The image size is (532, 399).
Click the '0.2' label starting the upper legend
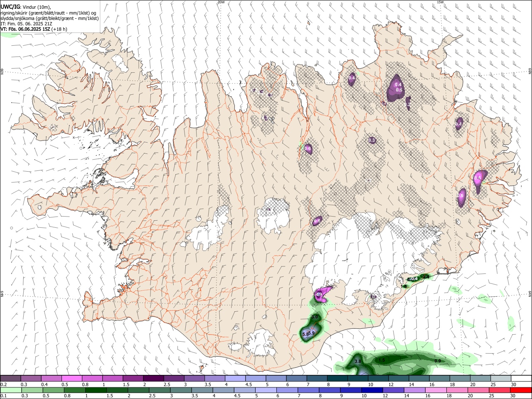4,384
